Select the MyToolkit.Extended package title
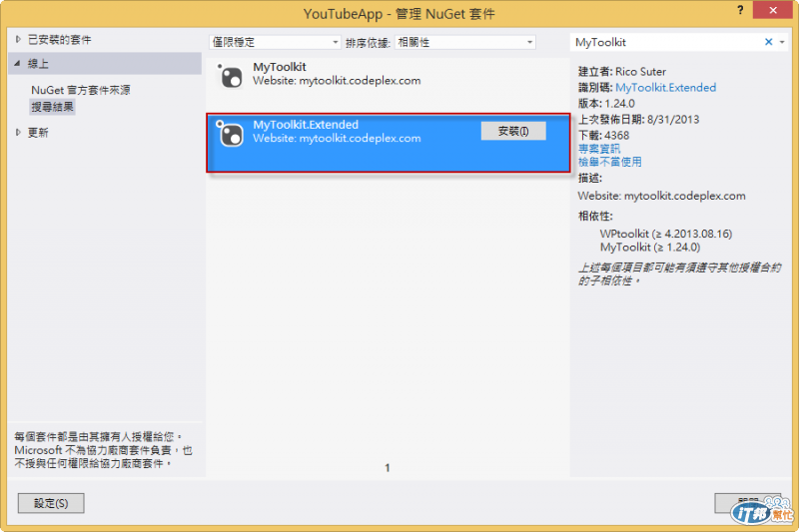Screen dimensions: 799x532 coord(306,125)
